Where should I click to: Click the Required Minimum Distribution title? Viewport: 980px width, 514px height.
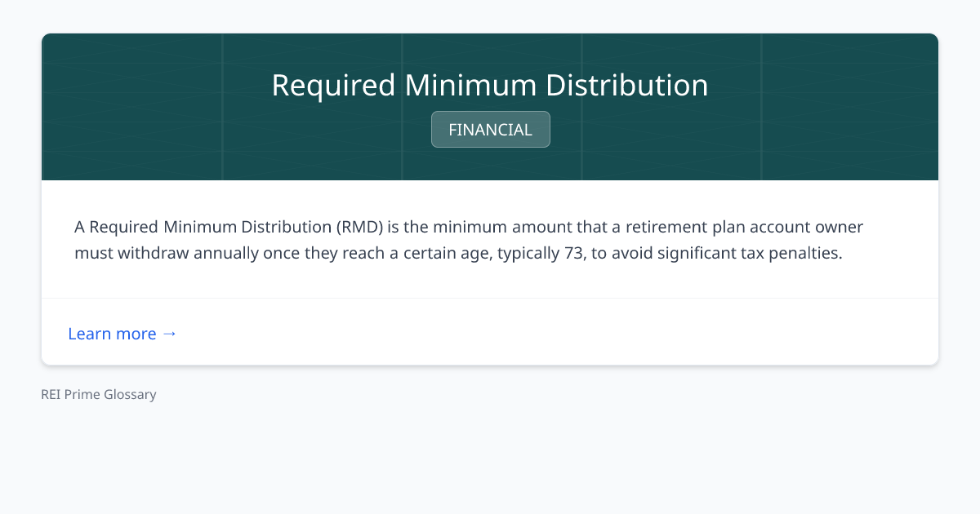click(490, 85)
